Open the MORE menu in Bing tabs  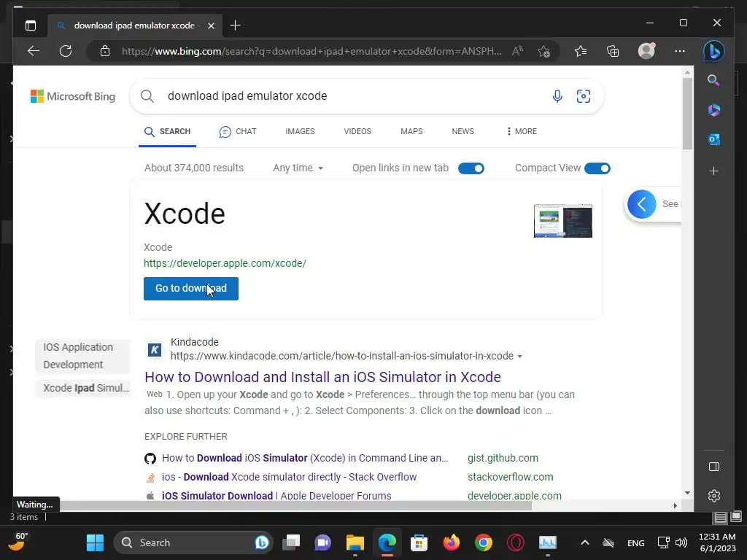coord(522,131)
